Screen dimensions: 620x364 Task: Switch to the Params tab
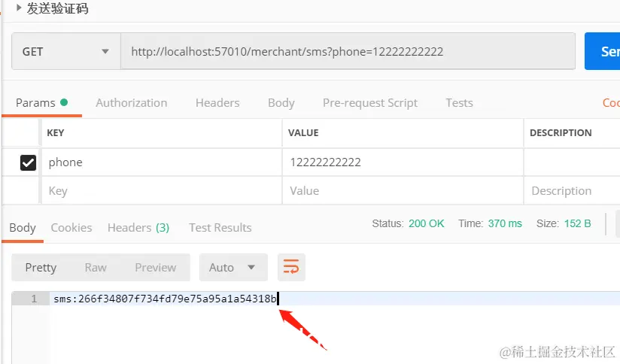coord(41,103)
